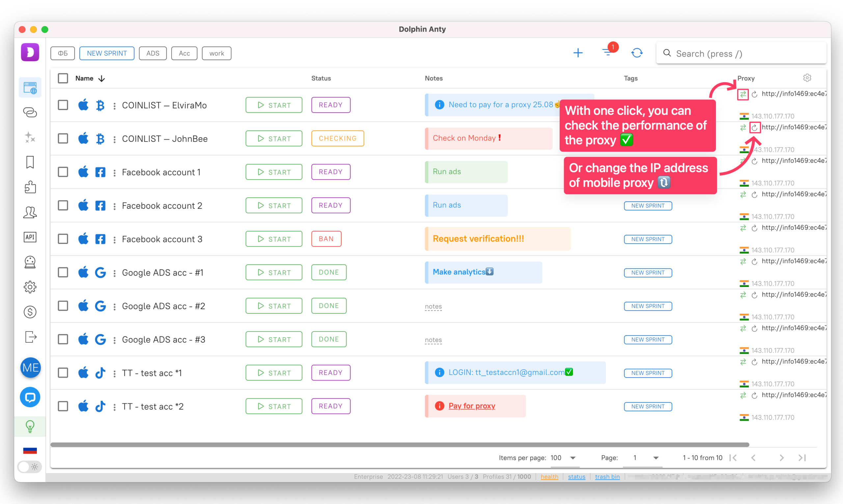Open the Proxies link sidebar icon
Image resolution: width=843 pixels, height=504 pixels.
30,112
